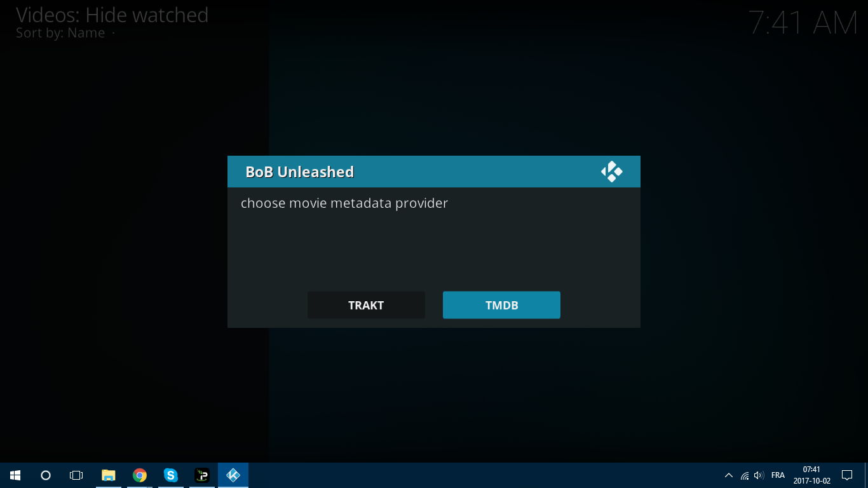Open the Wi-Fi network status icon
868x488 pixels.
[745, 475]
